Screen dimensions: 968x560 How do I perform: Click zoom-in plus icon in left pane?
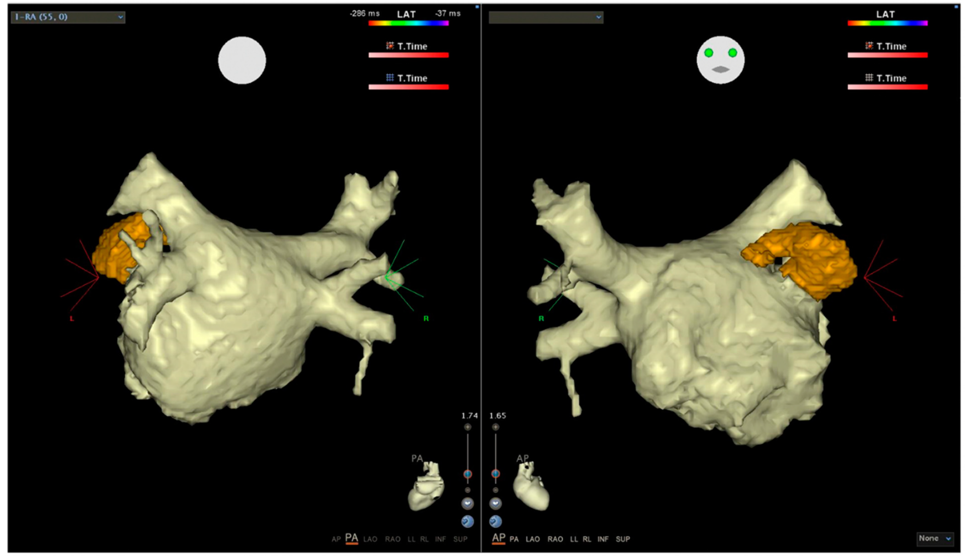coord(468,427)
